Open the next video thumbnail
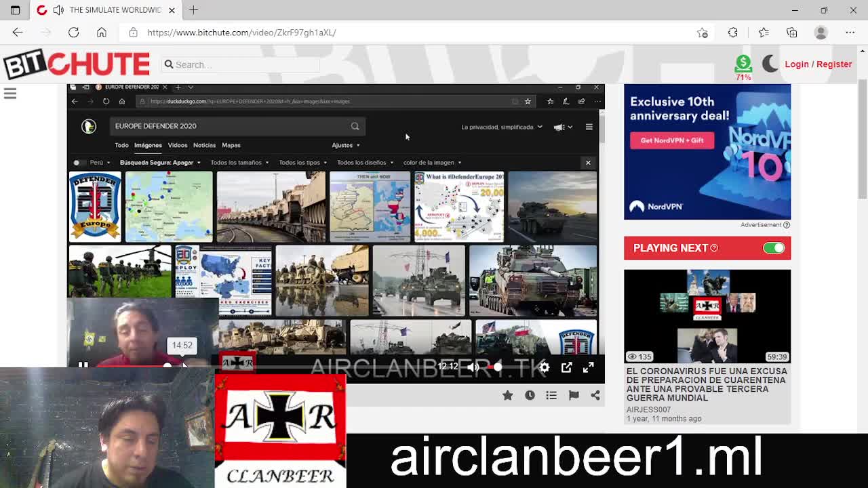This screenshot has width=868, height=488. click(x=707, y=317)
